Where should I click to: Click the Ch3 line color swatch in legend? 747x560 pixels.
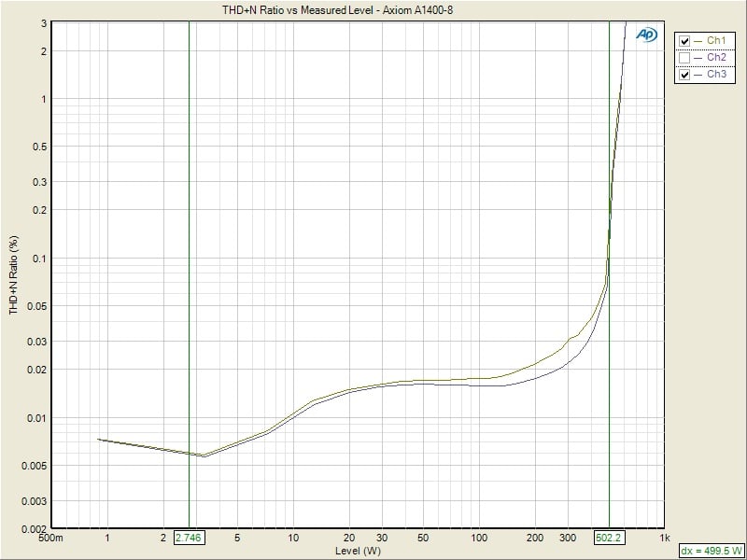(x=698, y=75)
